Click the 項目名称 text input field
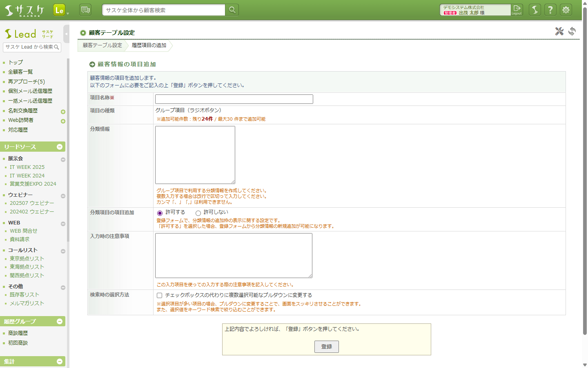 [234, 99]
